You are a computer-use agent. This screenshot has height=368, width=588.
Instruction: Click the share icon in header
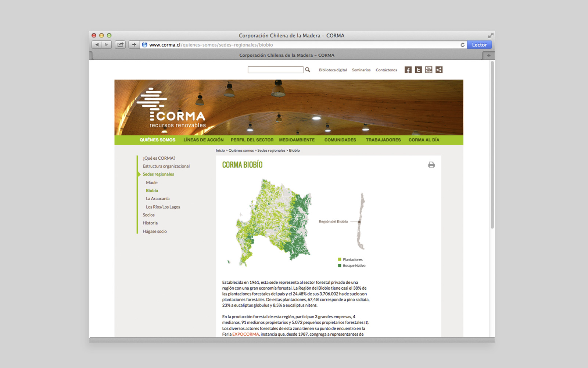coord(439,70)
